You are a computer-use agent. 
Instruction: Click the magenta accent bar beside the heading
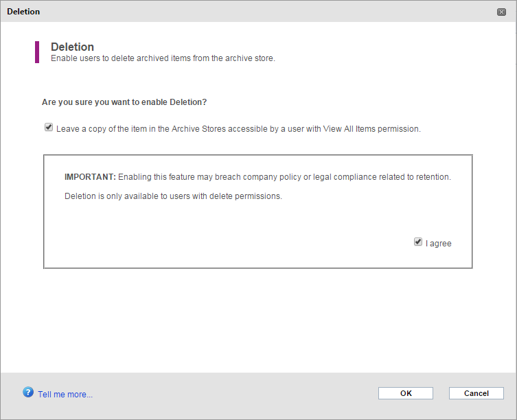click(37, 52)
